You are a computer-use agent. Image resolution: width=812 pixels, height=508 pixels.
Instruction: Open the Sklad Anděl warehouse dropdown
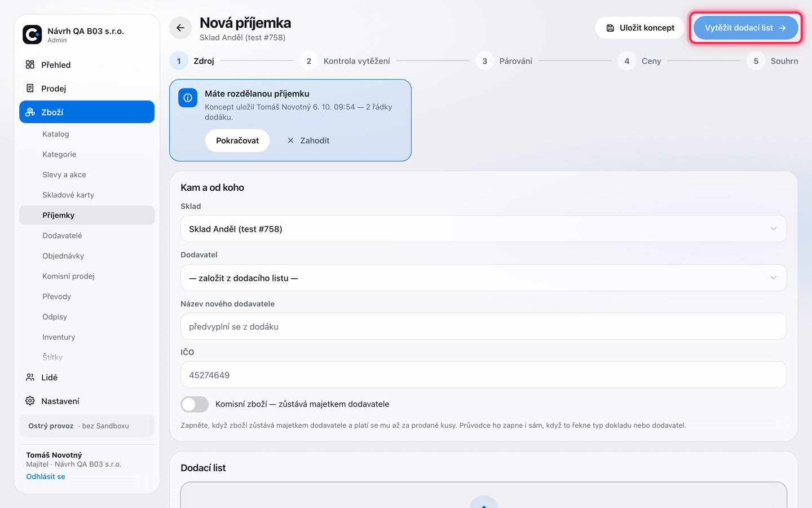point(483,229)
